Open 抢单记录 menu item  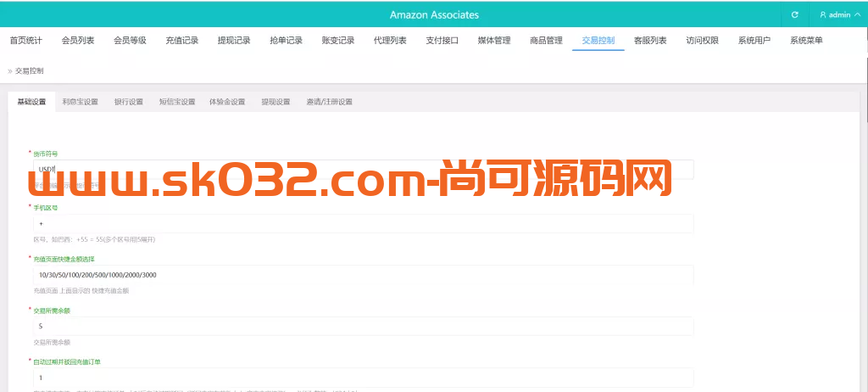tap(287, 41)
